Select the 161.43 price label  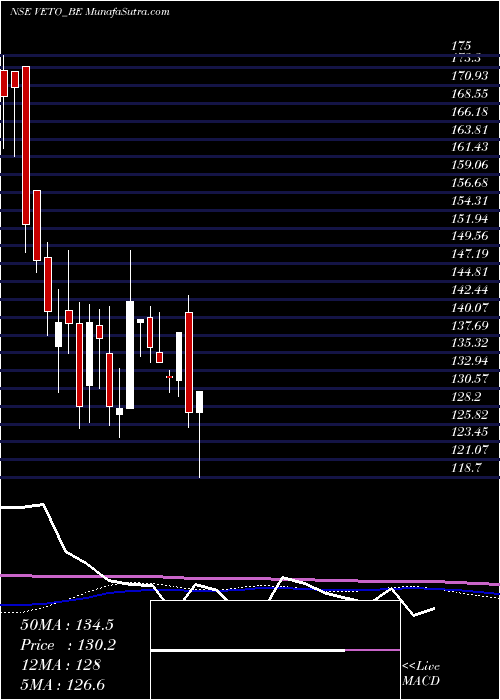(470, 147)
